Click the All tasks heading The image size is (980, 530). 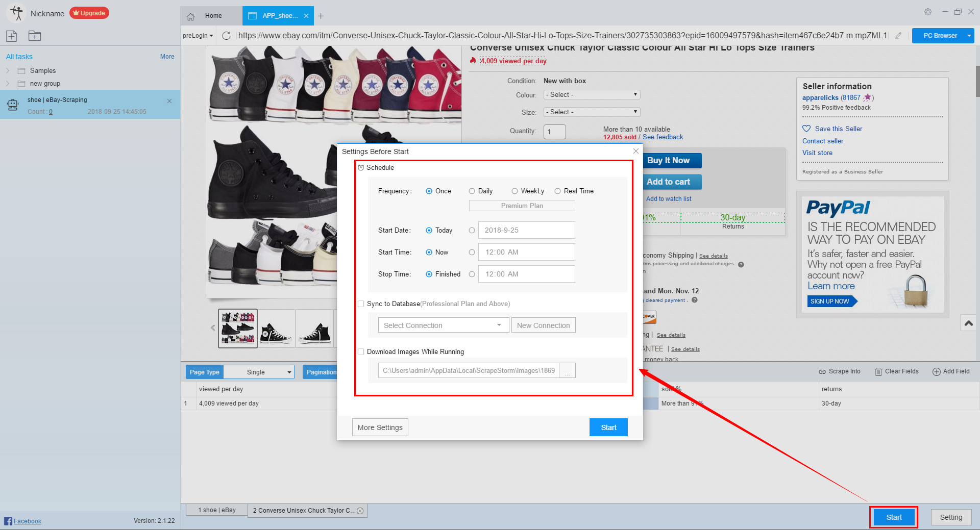[x=19, y=57]
